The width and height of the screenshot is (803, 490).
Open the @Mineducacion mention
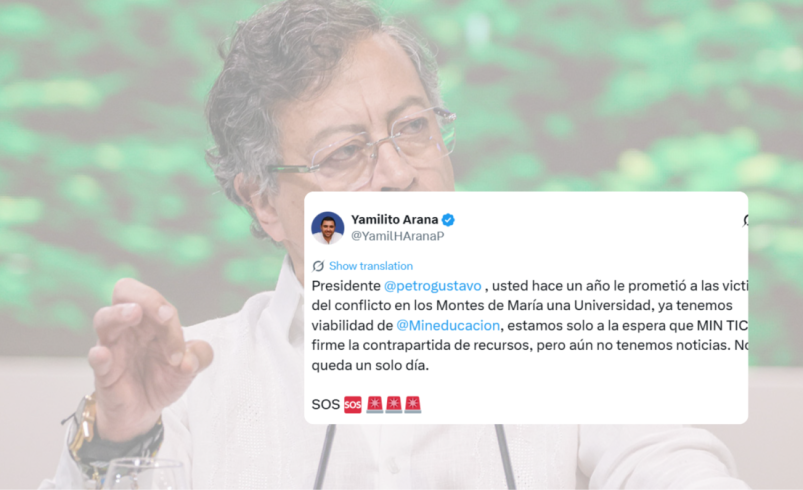(x=448, y=326)
